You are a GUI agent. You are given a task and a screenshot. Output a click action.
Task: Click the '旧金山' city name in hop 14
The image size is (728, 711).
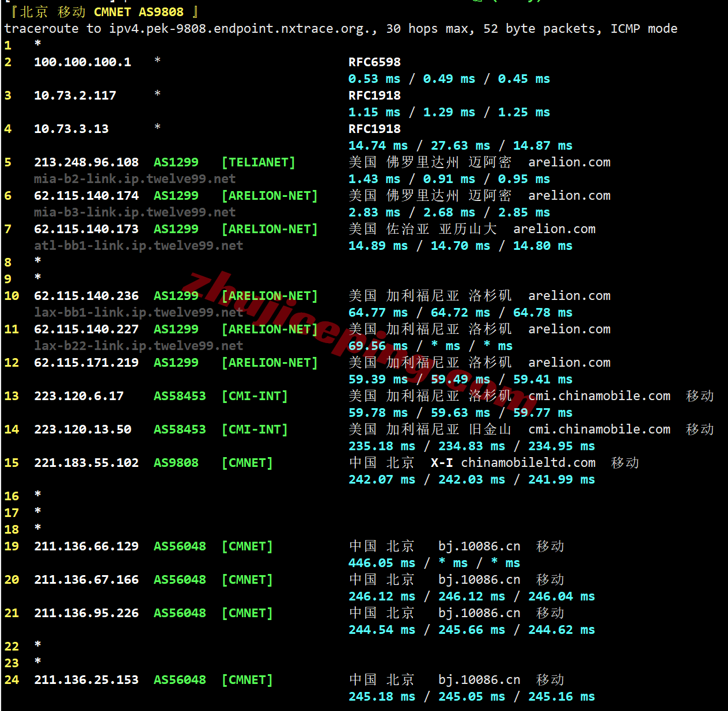(490, 429)
